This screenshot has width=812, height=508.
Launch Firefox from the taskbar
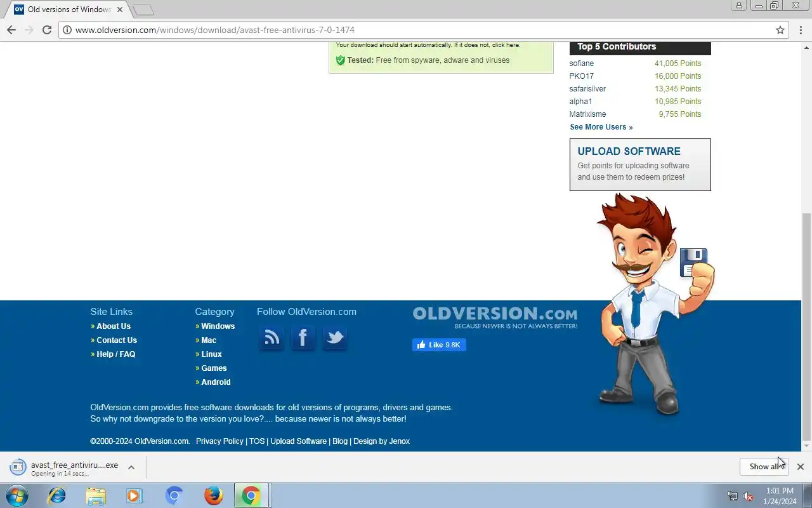click(x=213, y=495)
